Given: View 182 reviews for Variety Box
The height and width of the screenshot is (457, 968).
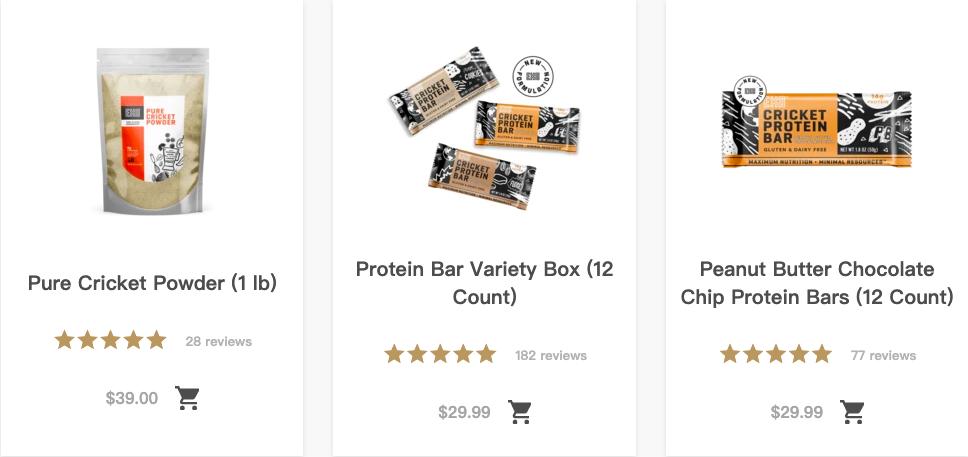Looking at the screenshot, I should pyautogui.click(x=551, y=356).
